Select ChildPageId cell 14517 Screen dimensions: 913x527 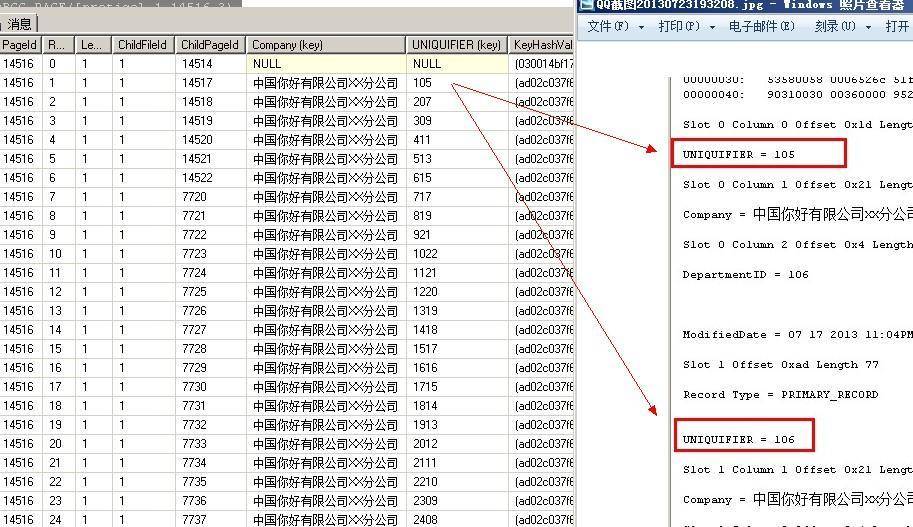tap(210, 83)
